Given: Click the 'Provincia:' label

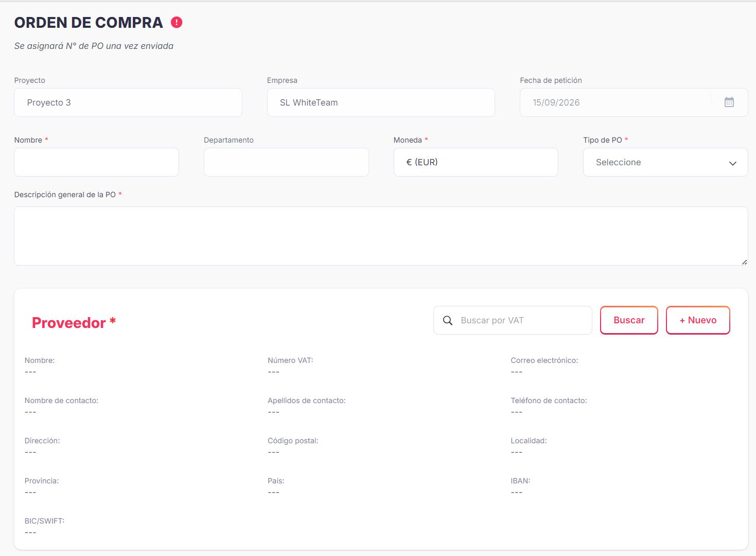Looking at the screenshot, I should (x=42, y=481).
